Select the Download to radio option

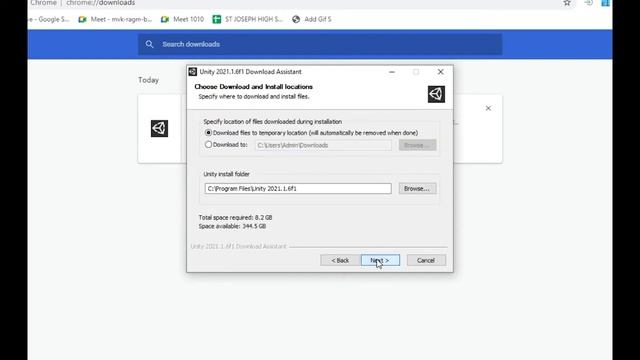tap(226, 144)
